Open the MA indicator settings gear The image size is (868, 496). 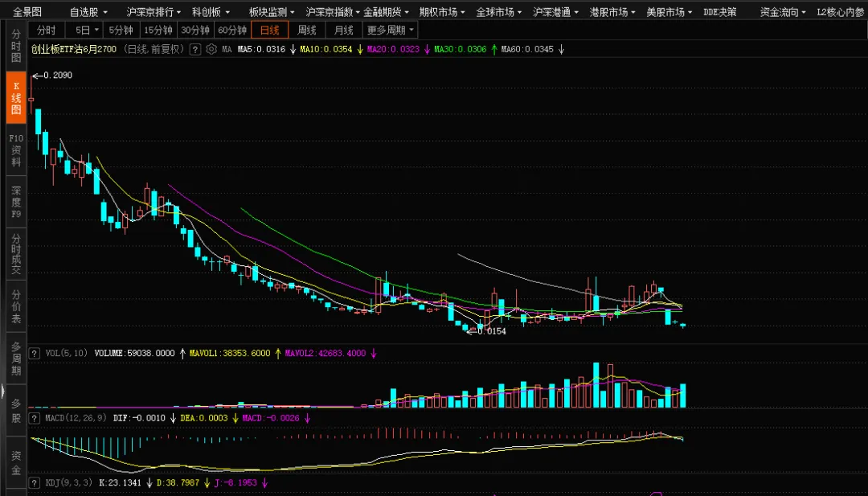[211, 49]
